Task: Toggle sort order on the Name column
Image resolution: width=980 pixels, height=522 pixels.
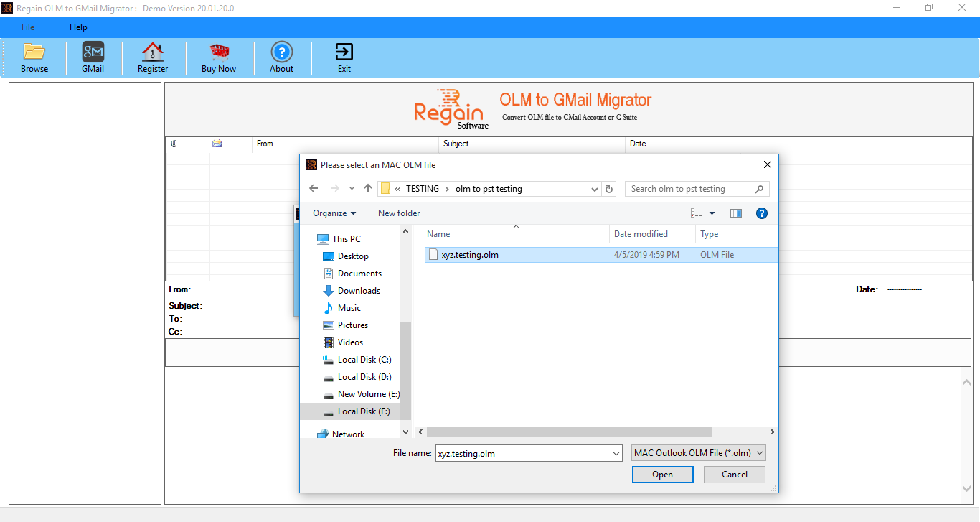Action: point(459,233)
